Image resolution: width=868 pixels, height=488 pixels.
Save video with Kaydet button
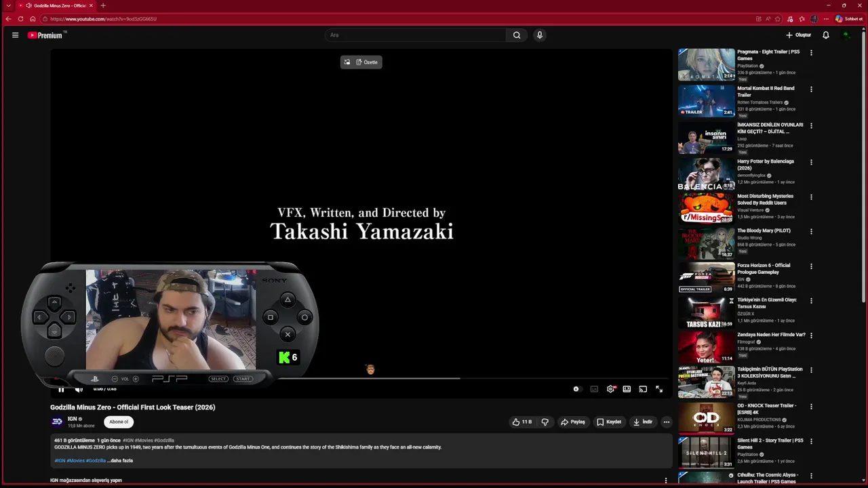tap(609, 422)
